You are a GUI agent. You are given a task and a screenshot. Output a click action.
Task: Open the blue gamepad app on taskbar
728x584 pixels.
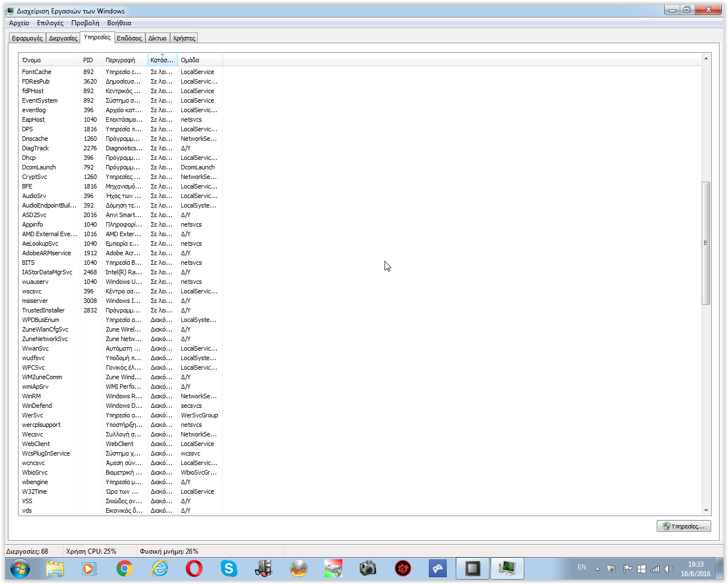click(x=437, y=569)
